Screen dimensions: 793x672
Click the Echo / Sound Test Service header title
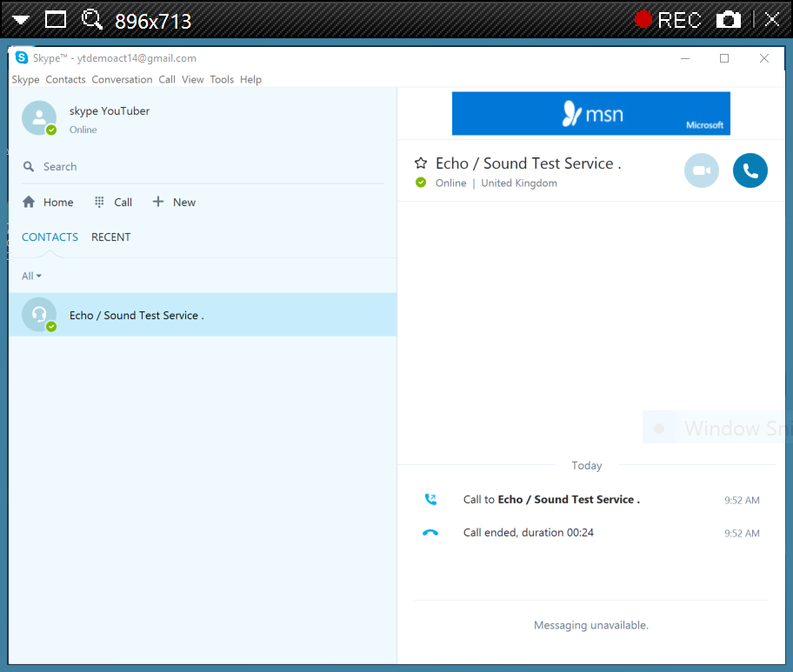[528, 163]
